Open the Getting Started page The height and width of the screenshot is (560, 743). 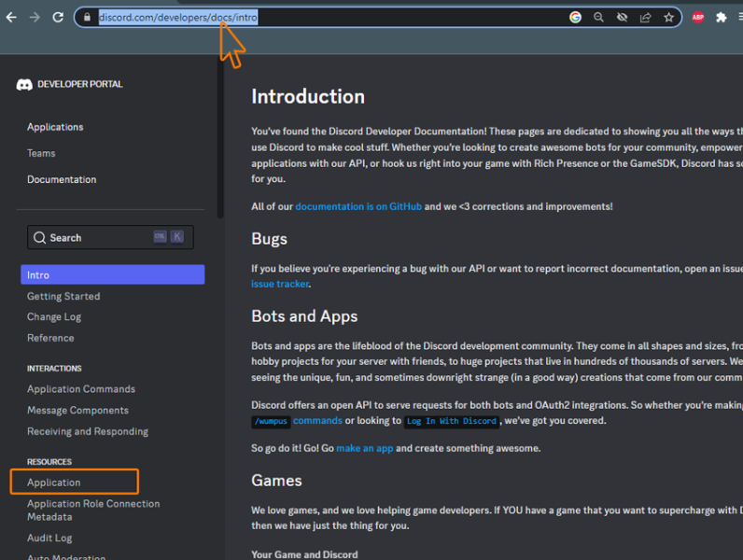pos(63,296)
